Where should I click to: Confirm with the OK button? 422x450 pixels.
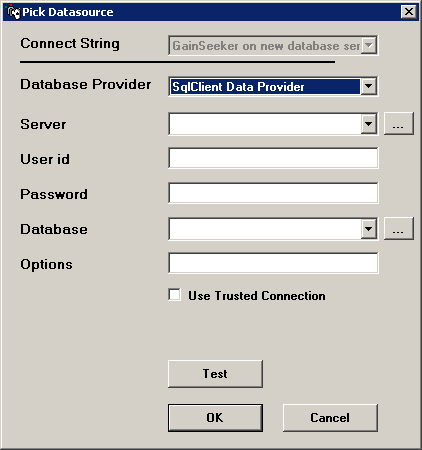click(x=215, y=418)
